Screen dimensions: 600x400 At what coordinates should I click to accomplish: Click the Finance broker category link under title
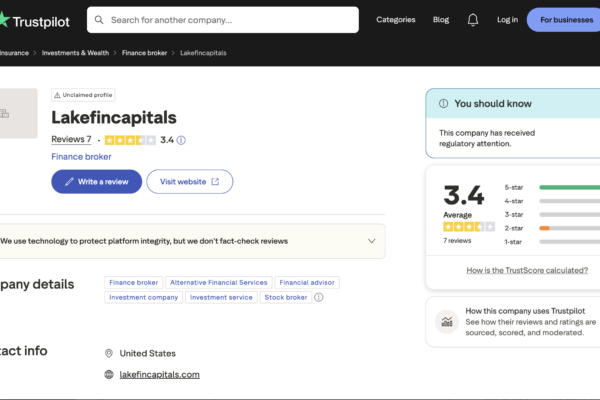[x=81, y=157]
